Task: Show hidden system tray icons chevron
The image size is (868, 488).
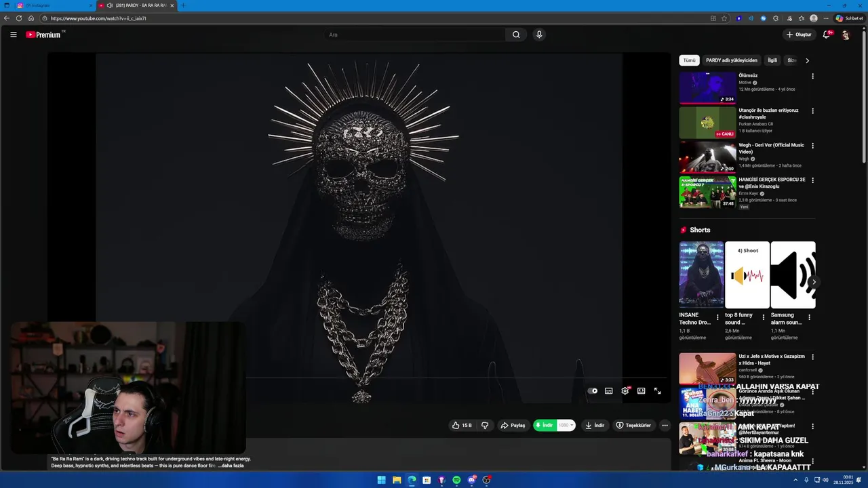Action: pyautogui.click(x=795, y=480)
